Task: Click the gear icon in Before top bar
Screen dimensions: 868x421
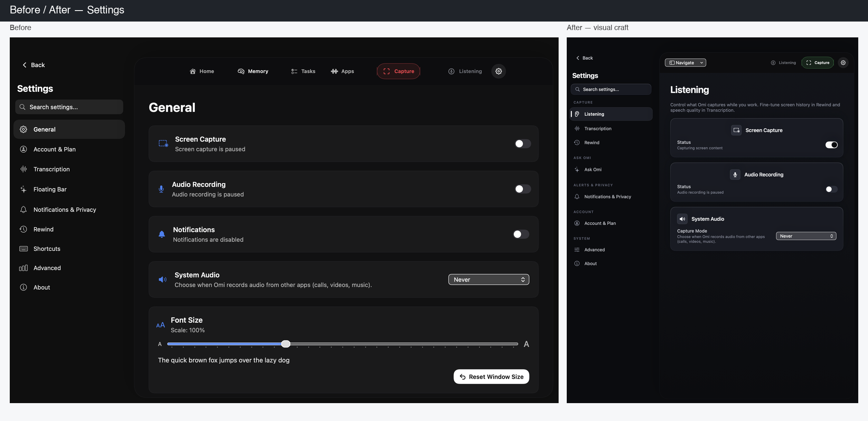Action: click(498, 71)
